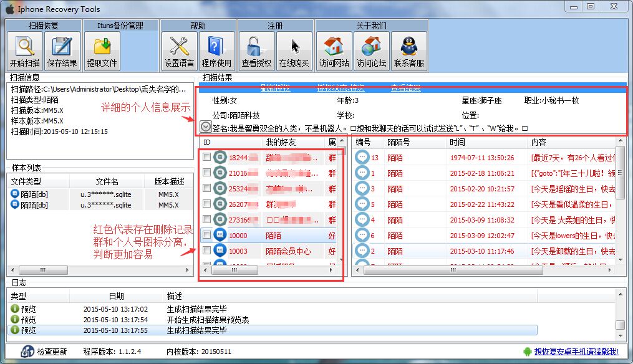Click message bubble icon for entry 13
Viewport: 633px width, 364px height.
pos(362,158)
